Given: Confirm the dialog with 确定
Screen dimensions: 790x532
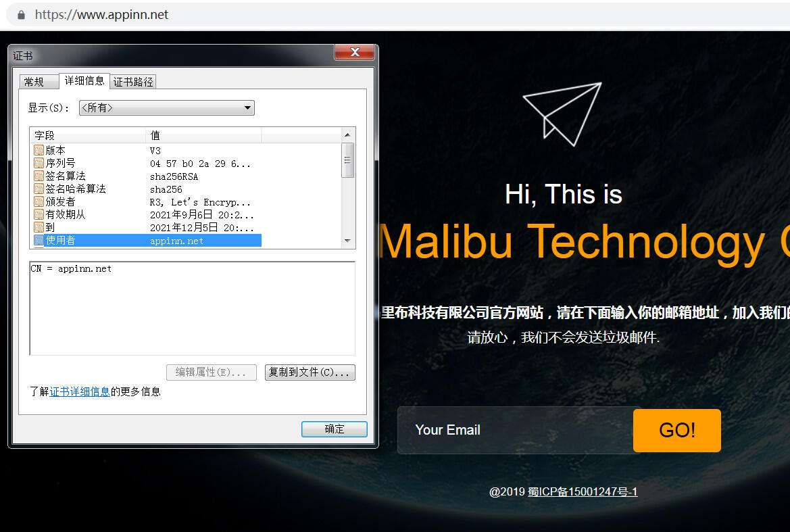Looking at the screenshot, I should pyautogui.click(x=334, y=429).
